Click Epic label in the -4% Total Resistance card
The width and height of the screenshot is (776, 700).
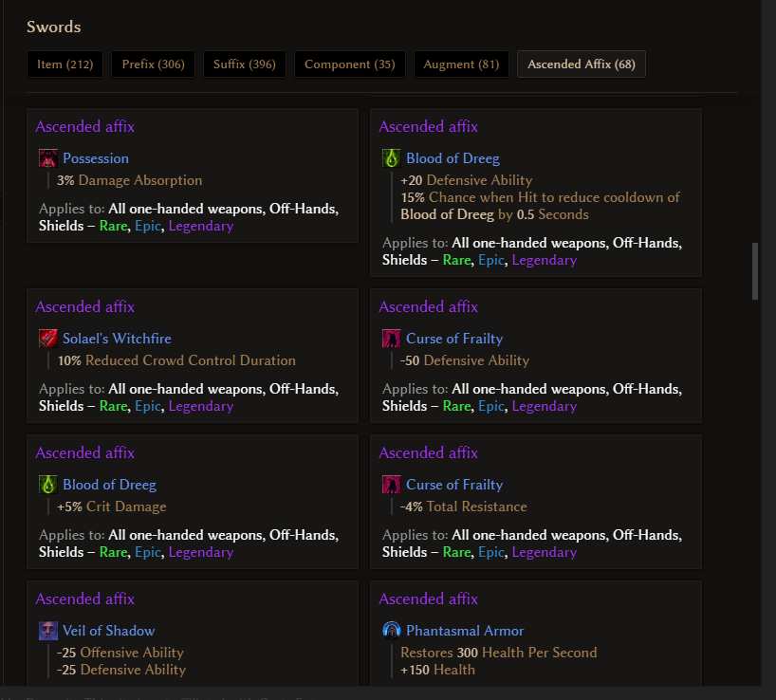click(x=491, y=552)
